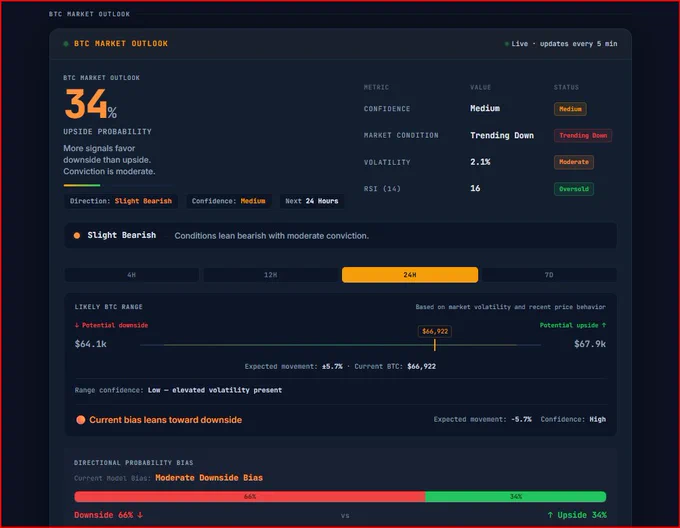
Task: Click the VOLATILITY metric label
Action: click(x=387, y=163)
